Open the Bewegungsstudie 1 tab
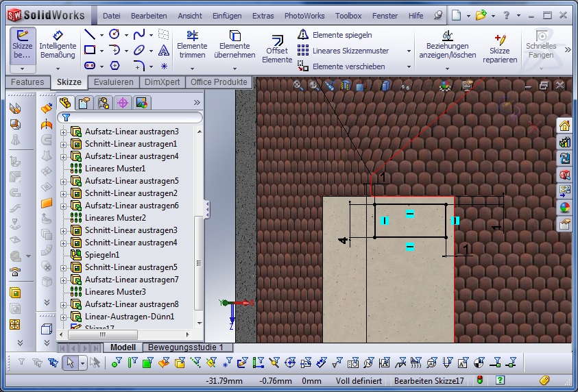Viewport: 578px width, 392px height. 186,347
